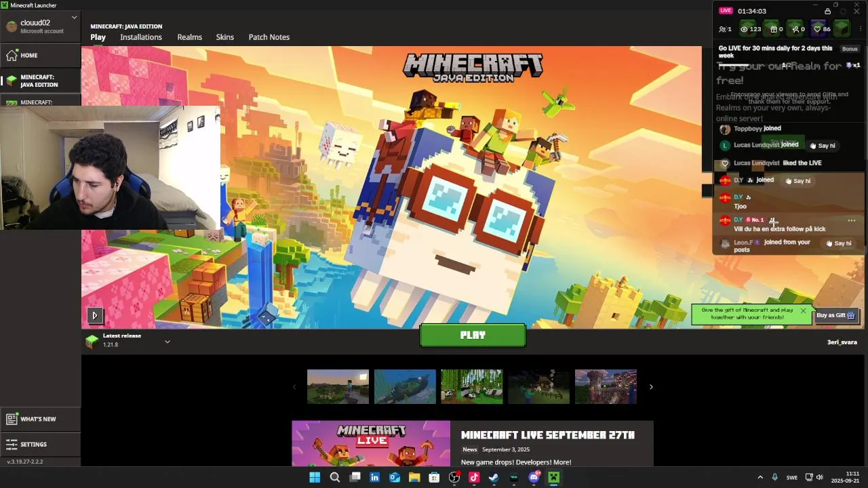Open Steam from the taskbar
This screenshot has width=868, height=488.
494,478
